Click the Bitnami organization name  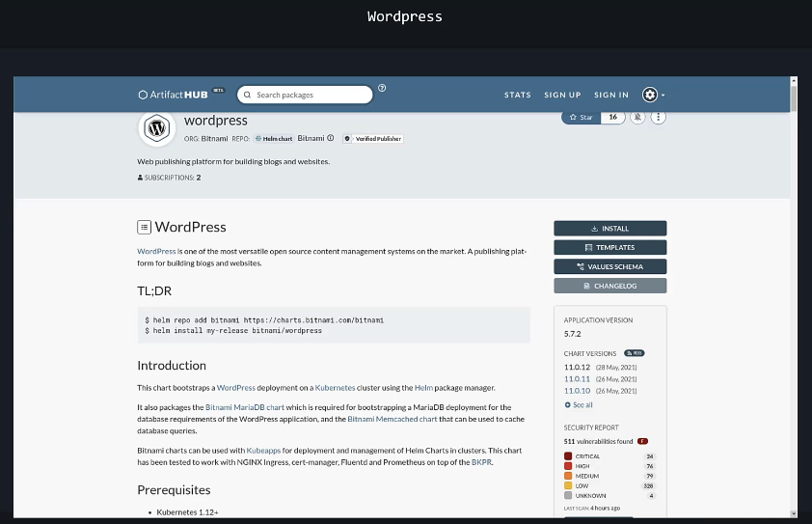[x=214, y=138]
